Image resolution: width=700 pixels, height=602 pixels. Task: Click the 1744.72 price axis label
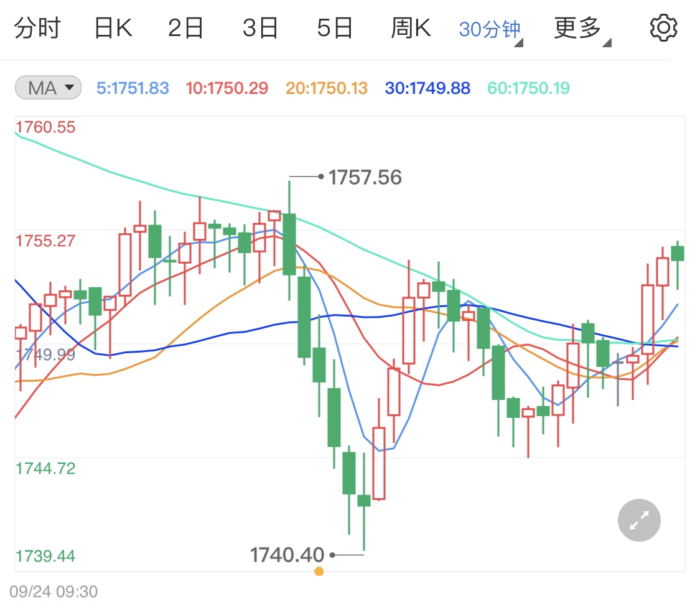(x=45, y=468)
